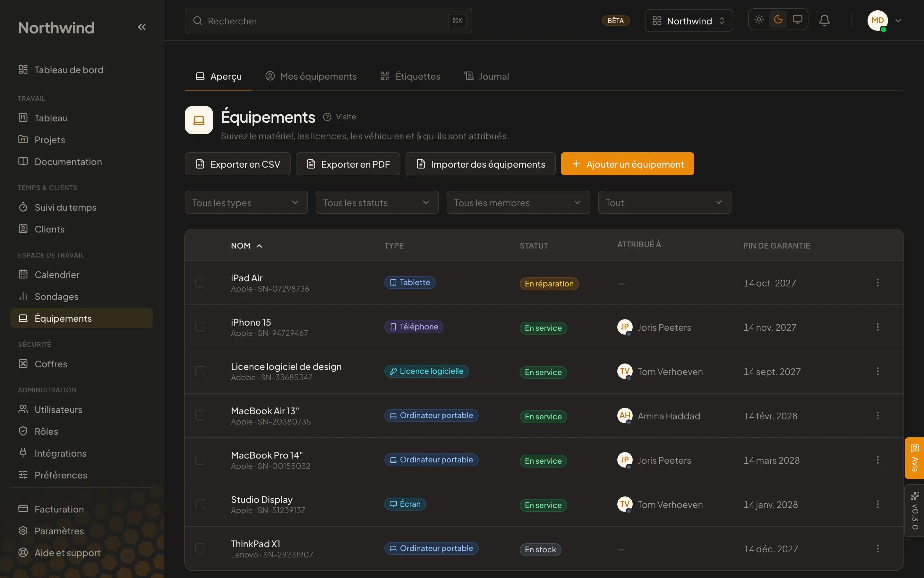Open Coffres in the sidebar
This screenshot has height=578, width=924.
coord(82,364)
